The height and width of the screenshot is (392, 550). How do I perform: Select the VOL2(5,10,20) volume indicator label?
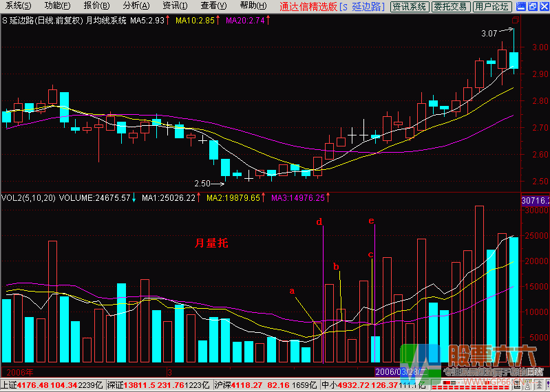pos(29,198)
